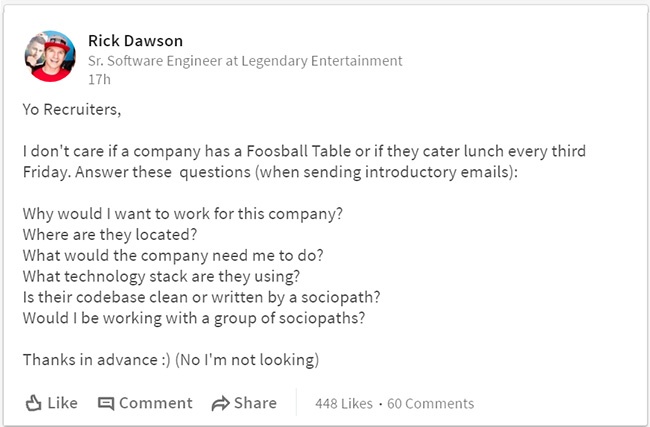This screenshot has height=427, width=650.
Task: Click the Legendary Entertainment job headline
Action: click(245, 60)
